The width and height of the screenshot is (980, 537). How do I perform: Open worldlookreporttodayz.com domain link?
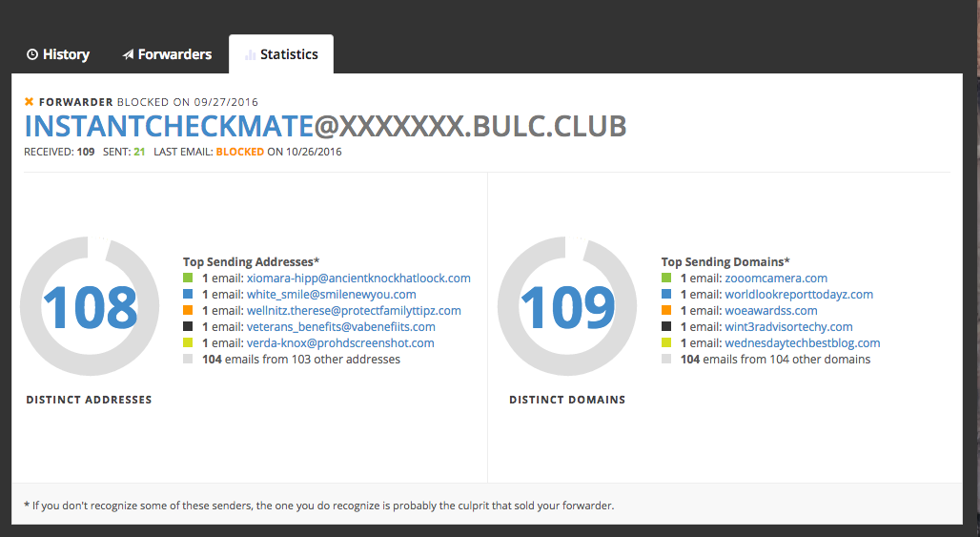click(x=799, y=295)
